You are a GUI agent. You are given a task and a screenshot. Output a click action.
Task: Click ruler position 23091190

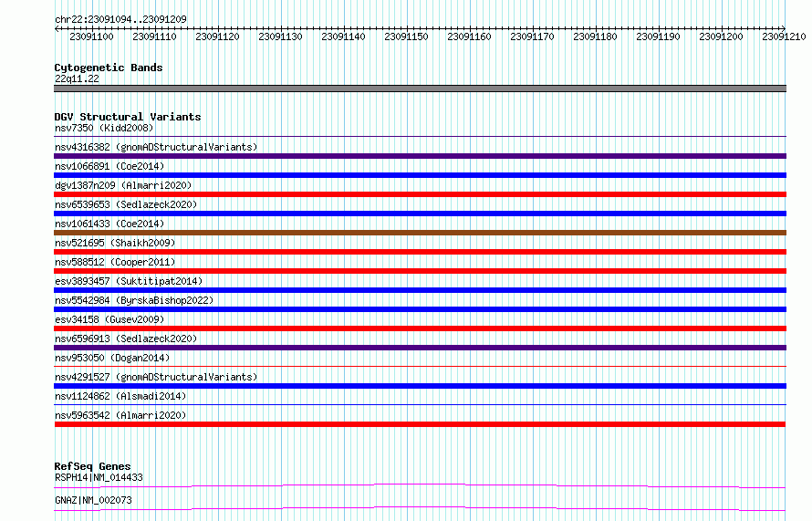pyautogui.click(x=658, y=36)
